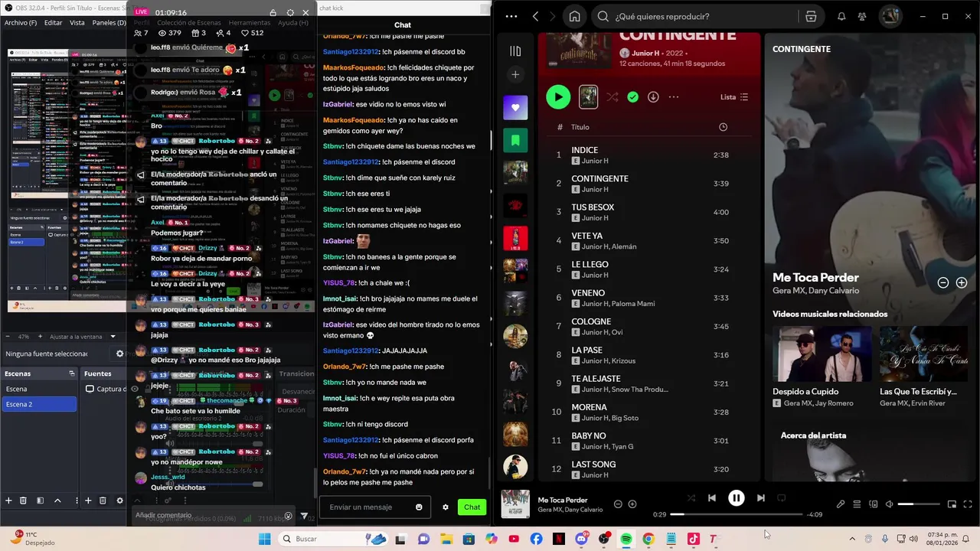
Task: Go back in Spotify navigation
Action: [x=535, y=16]
